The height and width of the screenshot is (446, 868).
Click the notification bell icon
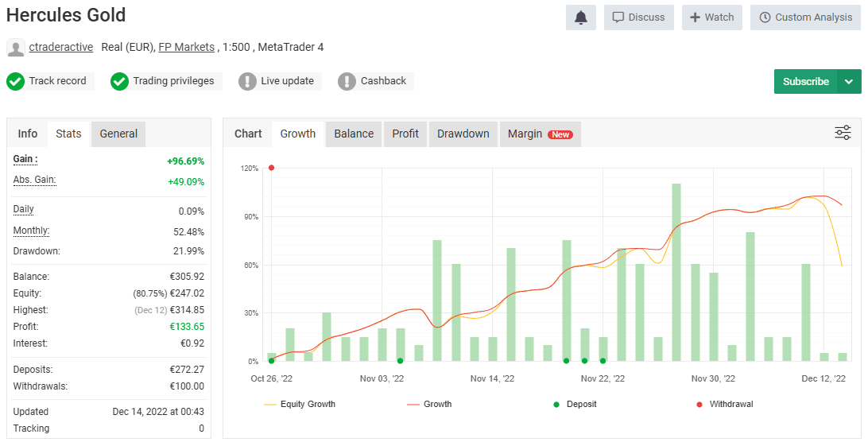581,17
